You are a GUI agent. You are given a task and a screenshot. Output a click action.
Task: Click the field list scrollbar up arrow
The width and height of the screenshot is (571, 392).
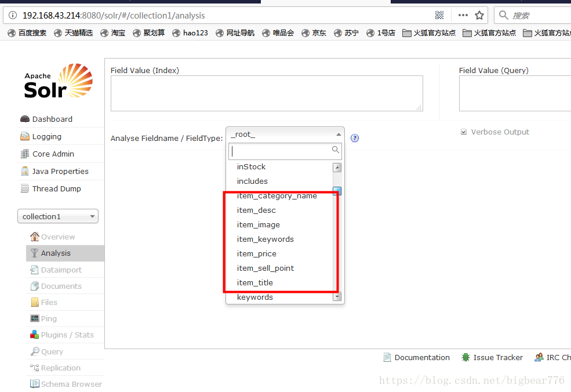click(337, 168)
